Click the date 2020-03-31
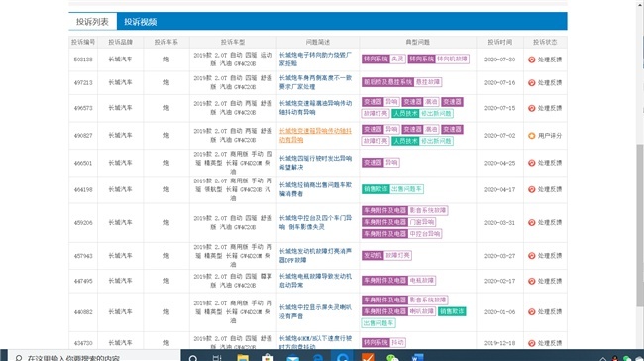644x361 pixels. click(x=499, y=222)
